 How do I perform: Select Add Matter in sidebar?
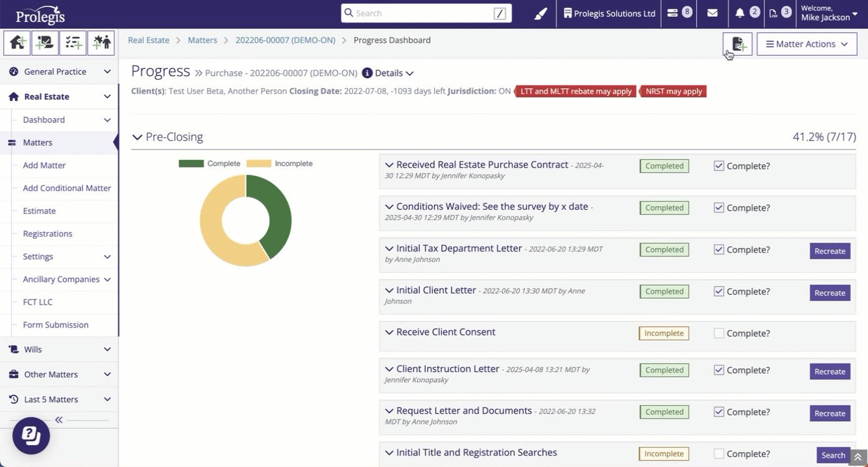(x=44, y=165)
